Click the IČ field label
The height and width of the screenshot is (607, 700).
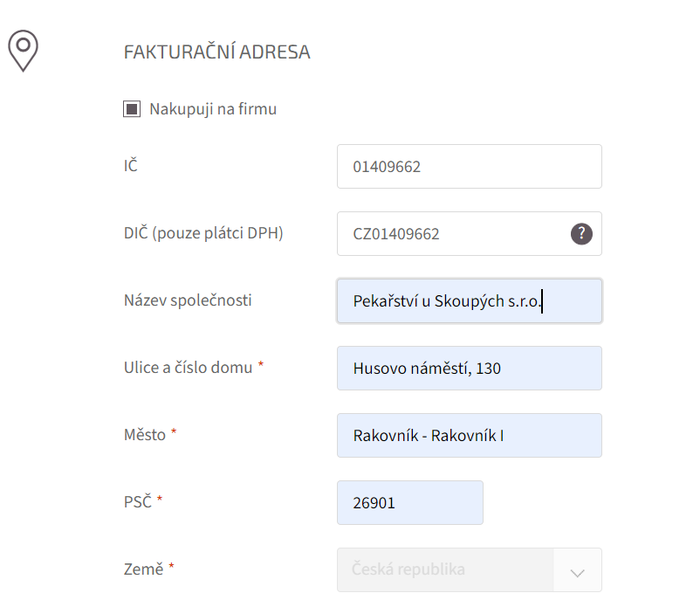pos(131,165)
